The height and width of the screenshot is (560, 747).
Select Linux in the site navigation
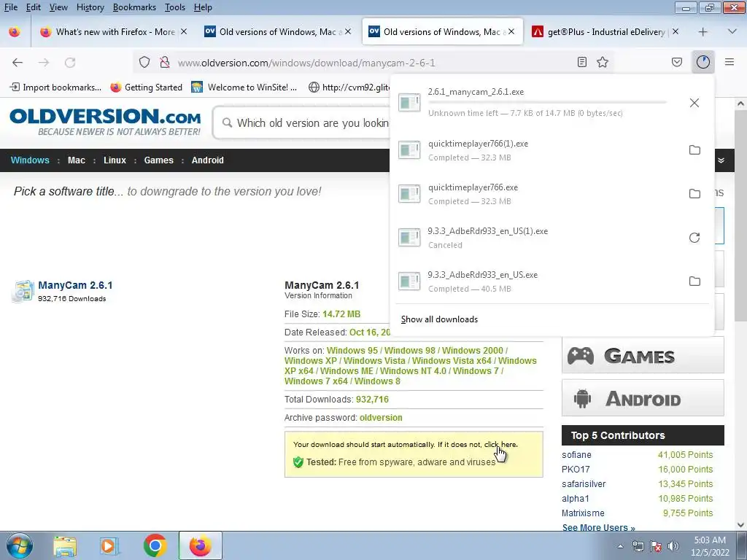tap(115, 160)
